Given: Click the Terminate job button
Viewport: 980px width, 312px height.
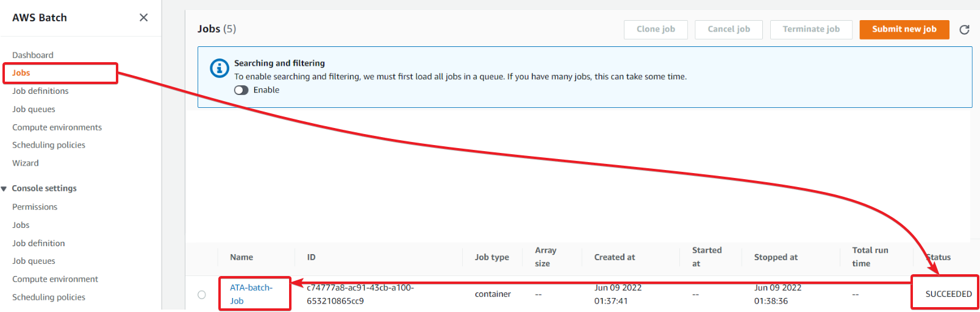Looking at the screenshot, I should [x=811, y=29].
